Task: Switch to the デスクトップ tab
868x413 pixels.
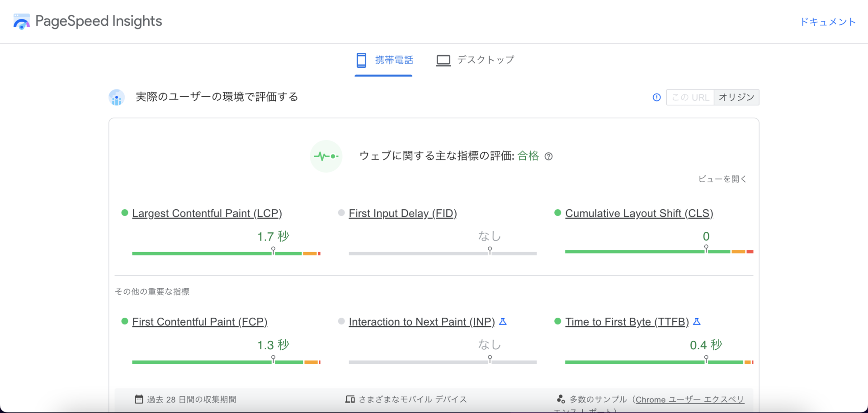Action: 475,60
